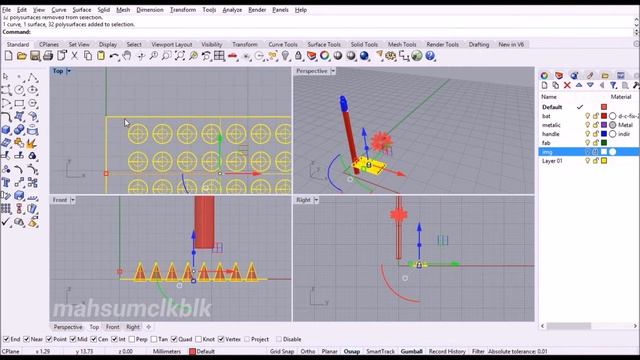640x360 pixels.
Task: Click the layers panel horizontal scrollbar
Action: tap(568, 326)
